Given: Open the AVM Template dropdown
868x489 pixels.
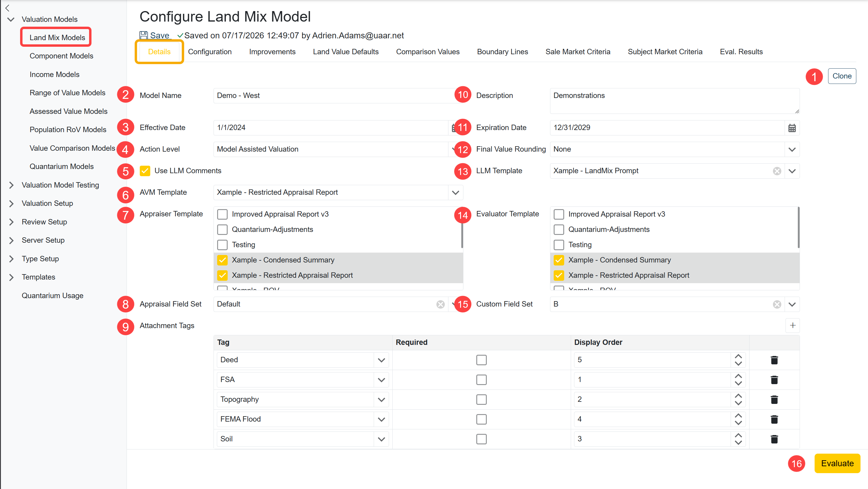Looking at the screenshot, I should point(455,192).
